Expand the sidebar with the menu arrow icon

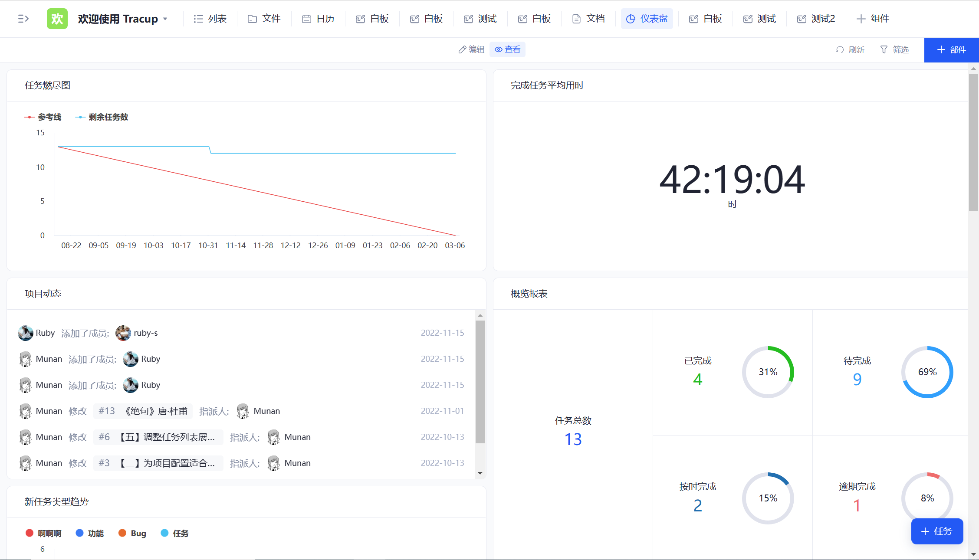[23, 19]
